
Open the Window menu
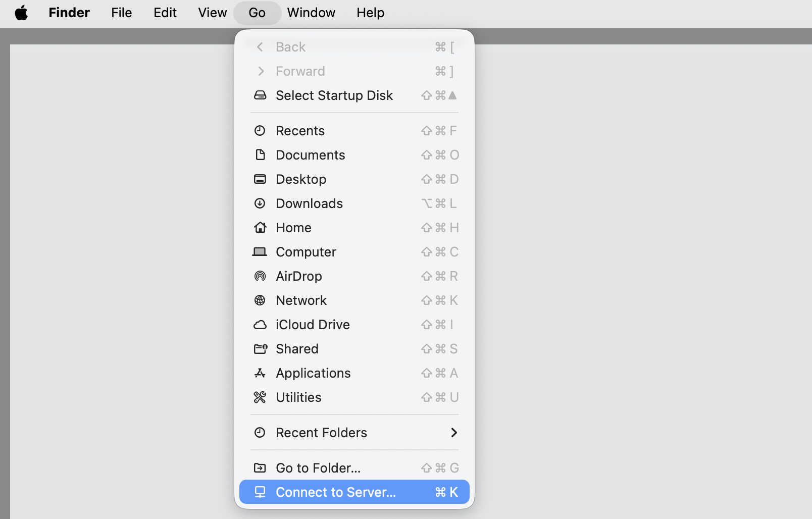[x=311, y=13]
